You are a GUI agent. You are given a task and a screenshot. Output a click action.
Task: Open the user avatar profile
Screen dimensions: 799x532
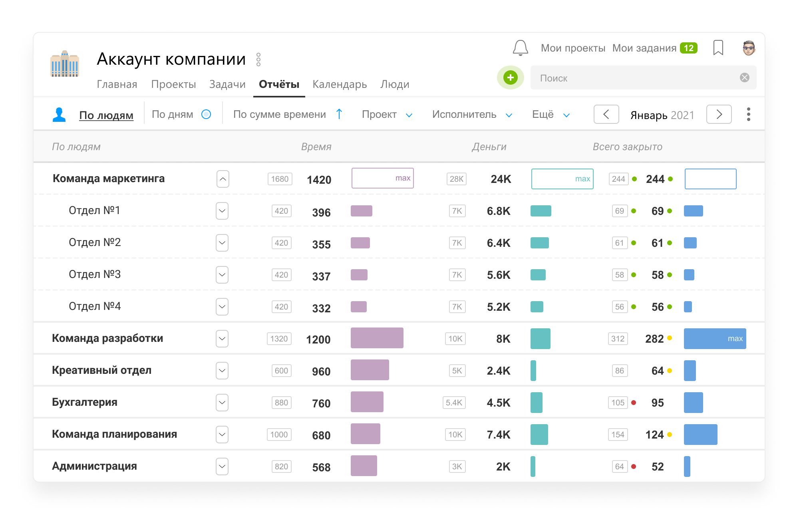pyautogui.click(x=749, y=48)
